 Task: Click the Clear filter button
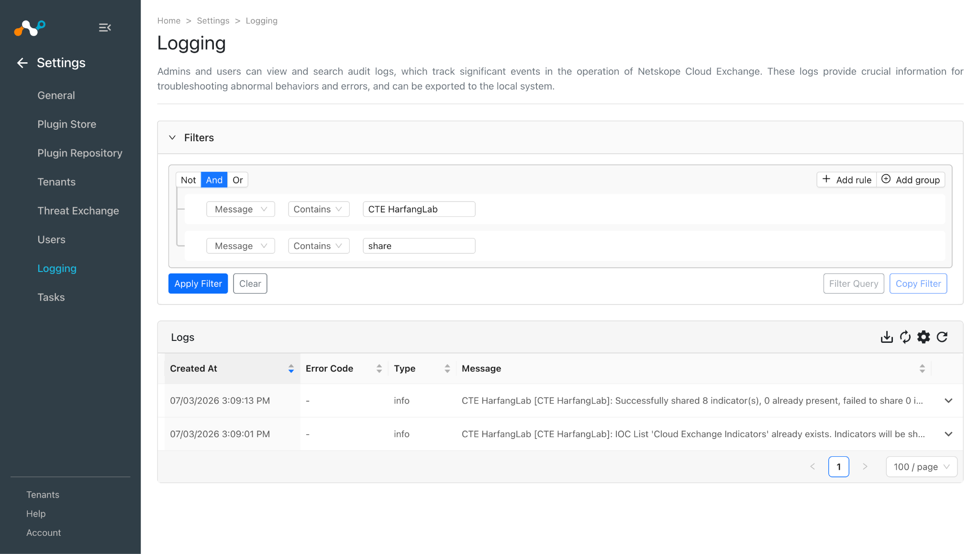250,283
